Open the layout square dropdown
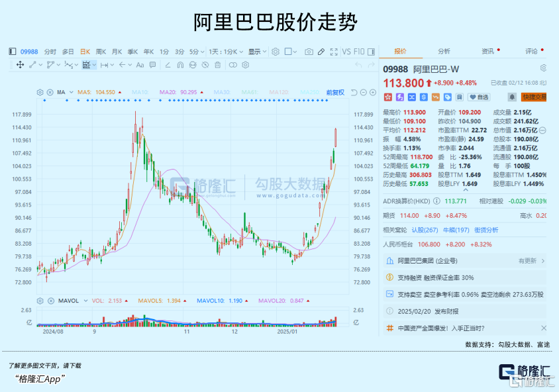The image size is (559, 392). click(x=291, y=52)
